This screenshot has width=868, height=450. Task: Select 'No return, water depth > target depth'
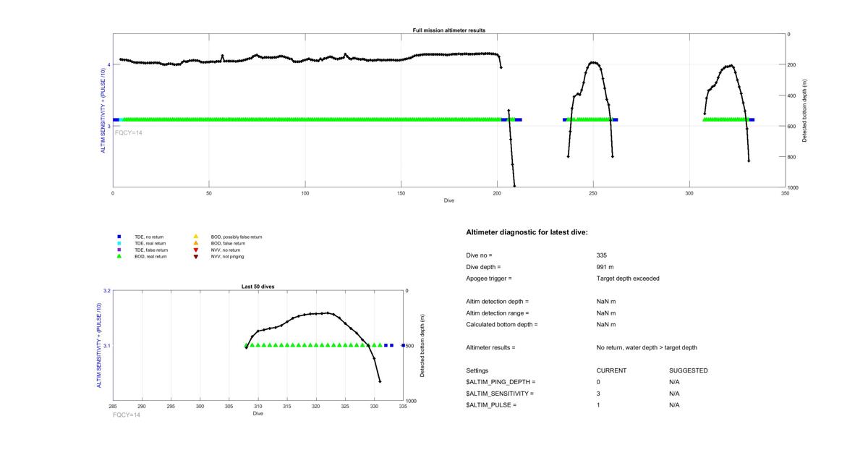(647, 347)
